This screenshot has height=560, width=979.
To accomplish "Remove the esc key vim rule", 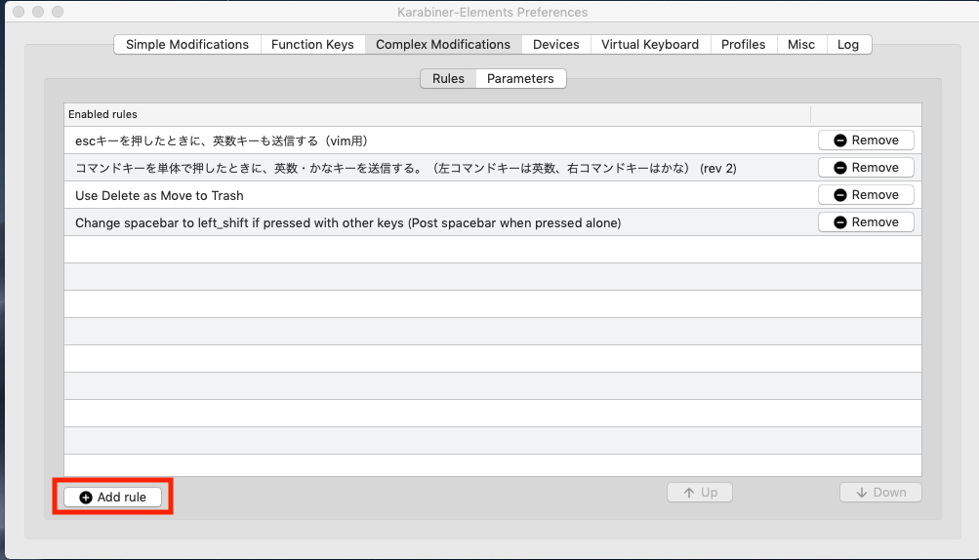I will click(x=866, y=140).
